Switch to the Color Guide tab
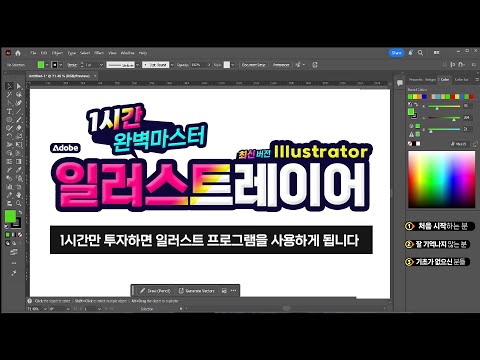 [462, 79]
